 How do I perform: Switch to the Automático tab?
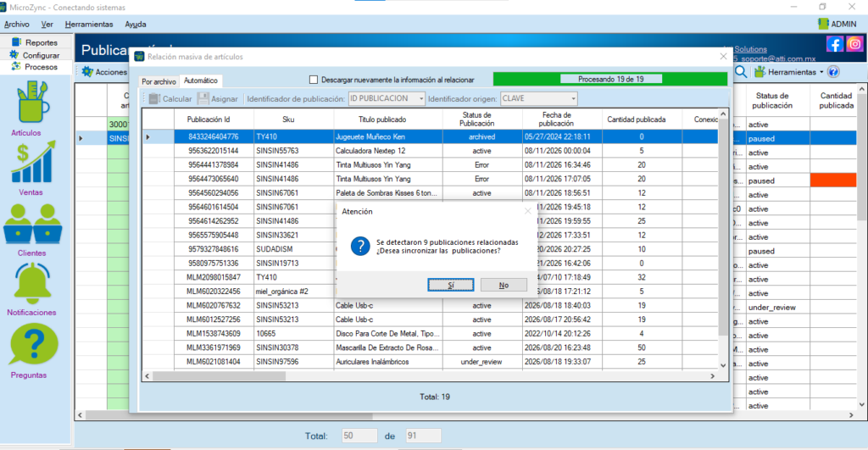click(x=200, y=81)
